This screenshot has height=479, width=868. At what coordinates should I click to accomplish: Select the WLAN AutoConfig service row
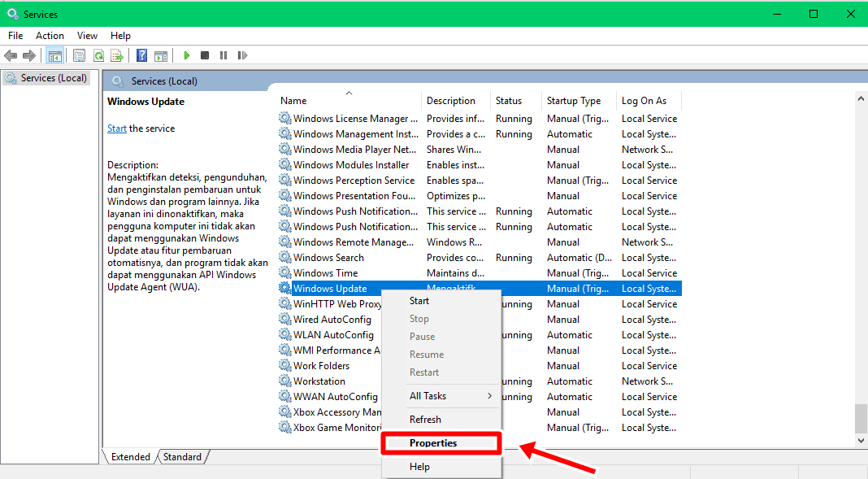(x=480, y=334)
